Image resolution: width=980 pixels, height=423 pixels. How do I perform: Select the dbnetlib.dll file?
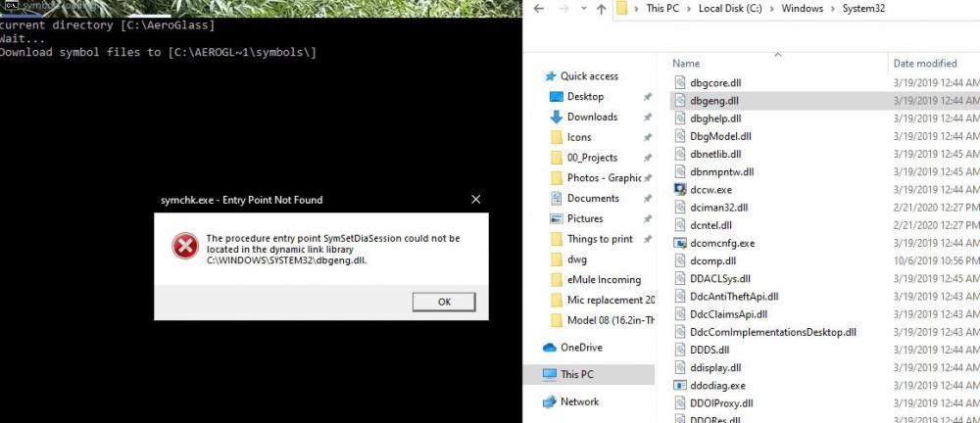(715, 154)
